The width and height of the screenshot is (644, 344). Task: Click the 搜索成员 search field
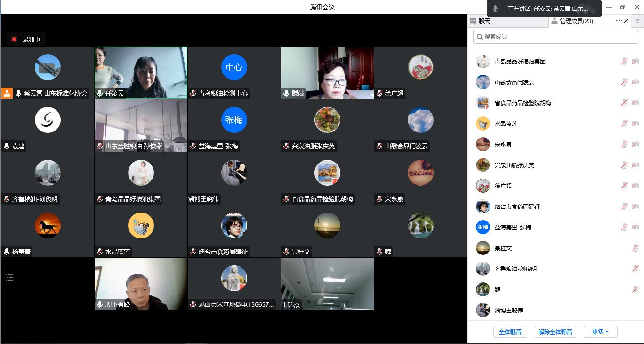click(x=555, y=36)
